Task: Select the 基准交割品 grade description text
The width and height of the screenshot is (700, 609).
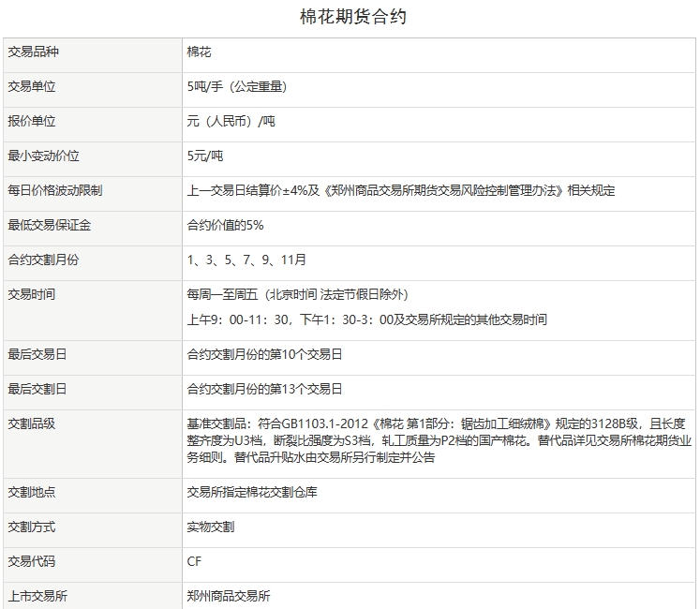Action: tap(439, 440)
